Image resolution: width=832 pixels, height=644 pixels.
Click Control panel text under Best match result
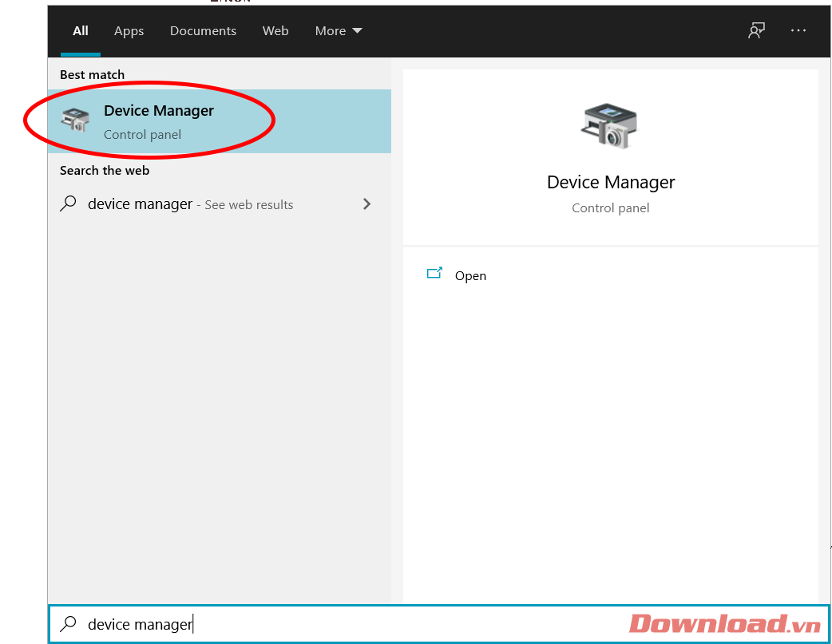(x=142, y=135)
